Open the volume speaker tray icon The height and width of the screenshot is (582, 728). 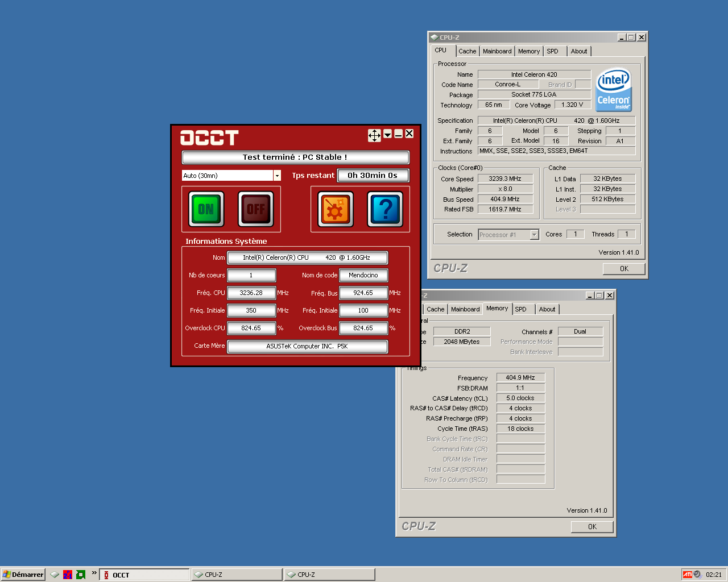pos(698,575)
